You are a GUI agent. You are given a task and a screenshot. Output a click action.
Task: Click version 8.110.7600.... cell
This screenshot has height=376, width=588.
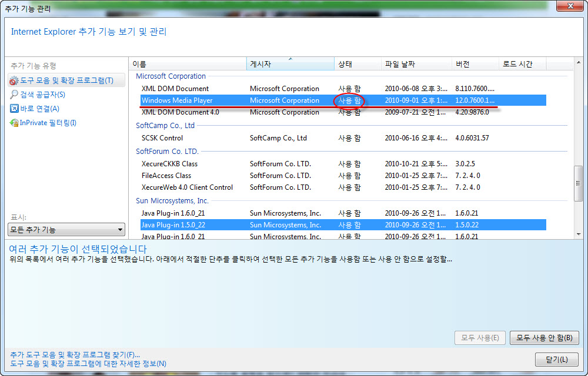[475, 89]
